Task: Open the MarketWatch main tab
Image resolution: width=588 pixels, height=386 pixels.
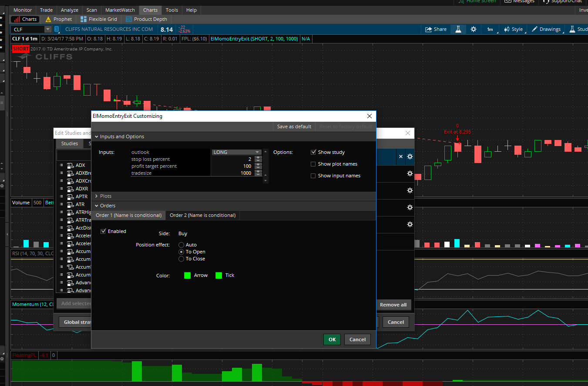Action: (121, 10)
